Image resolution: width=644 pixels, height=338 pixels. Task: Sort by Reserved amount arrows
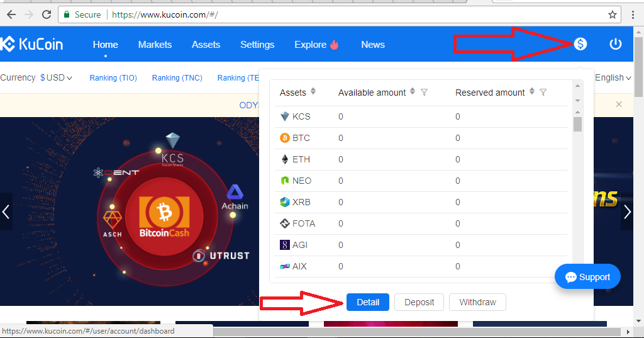pos(532,91)
